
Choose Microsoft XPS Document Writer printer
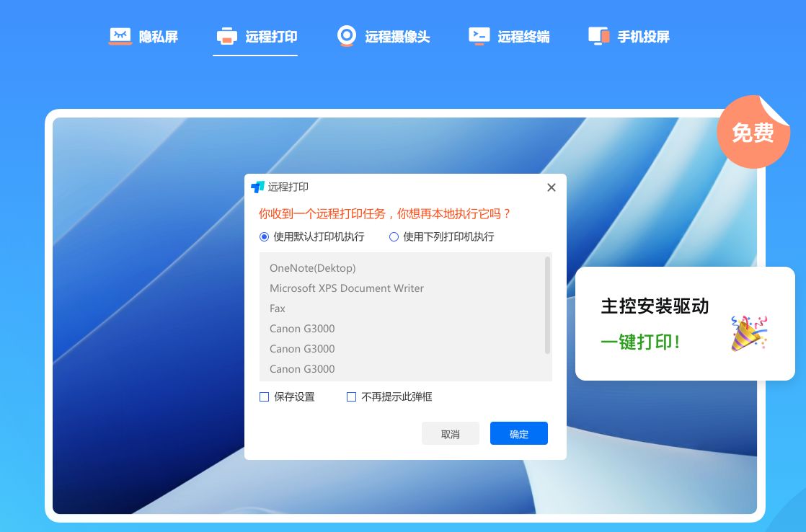[347, 288]
